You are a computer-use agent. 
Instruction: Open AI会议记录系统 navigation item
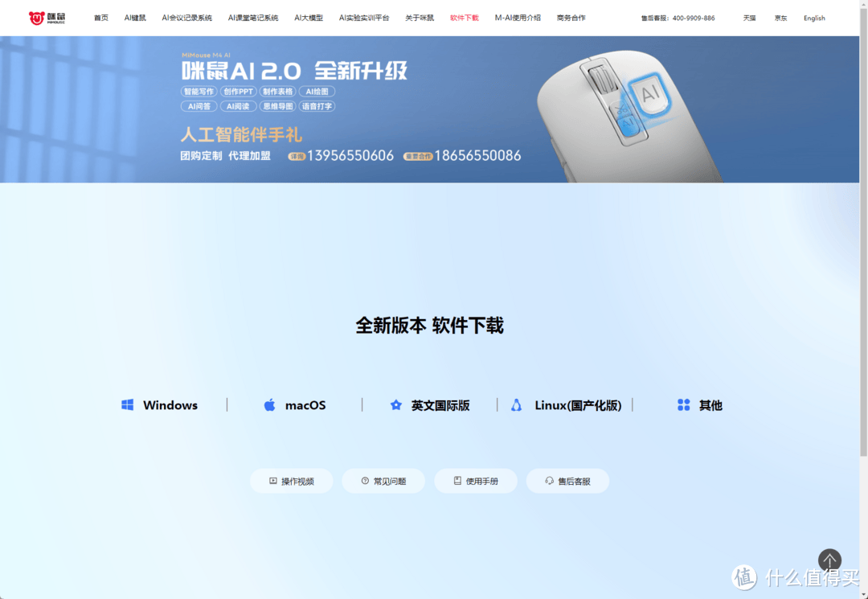(x=186, y=18)
